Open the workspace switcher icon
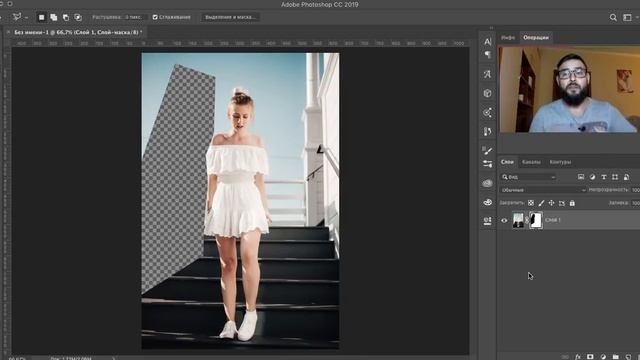 click(627, 18)
